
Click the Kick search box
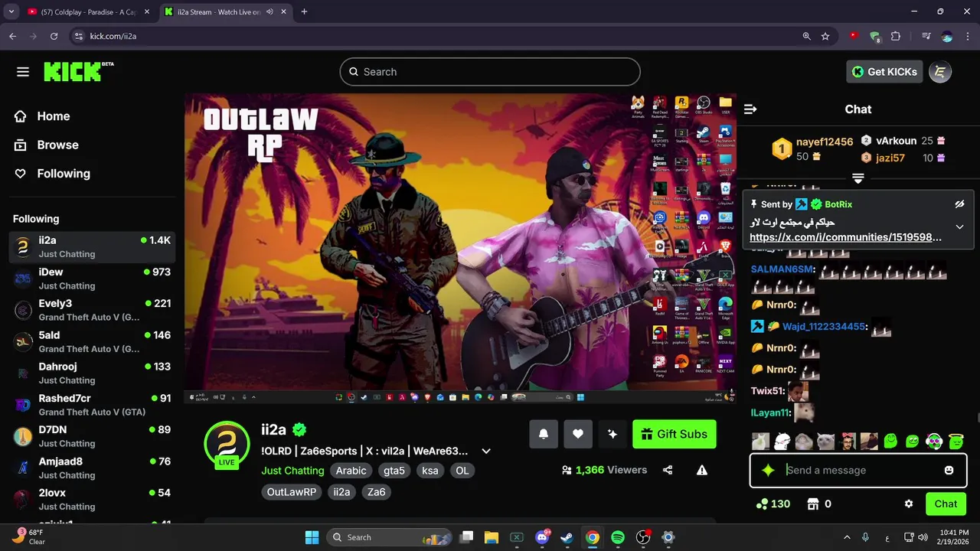[490, 72]
